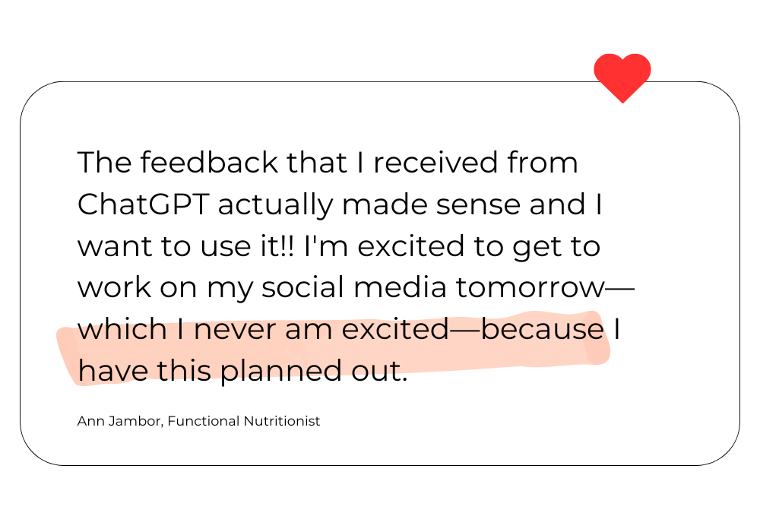The image size is (760, 532).
Task: Click the Functional Nutritionist title text
Action: [x=244, y=421]
